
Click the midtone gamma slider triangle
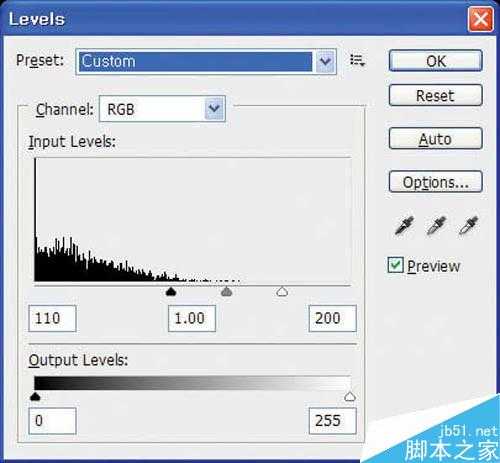(227, 292)
